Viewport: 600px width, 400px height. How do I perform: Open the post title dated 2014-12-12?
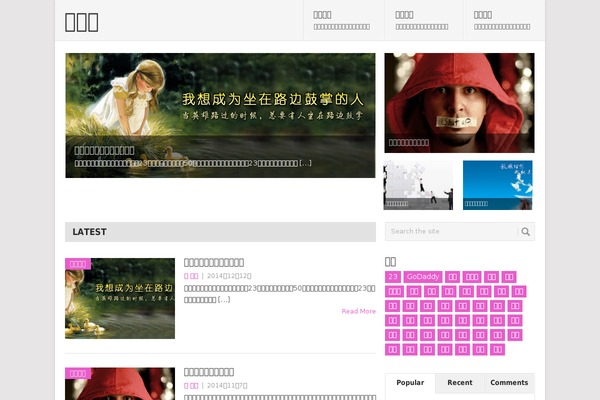214,262
